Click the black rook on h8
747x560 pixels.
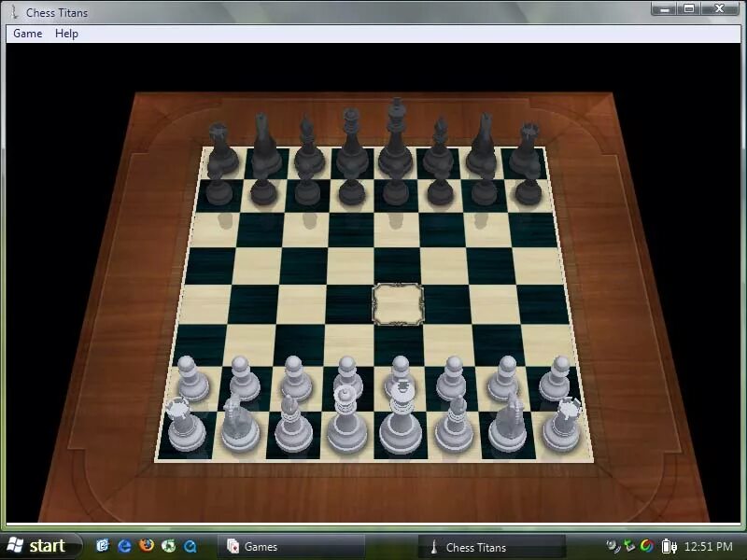coord(525,149)
